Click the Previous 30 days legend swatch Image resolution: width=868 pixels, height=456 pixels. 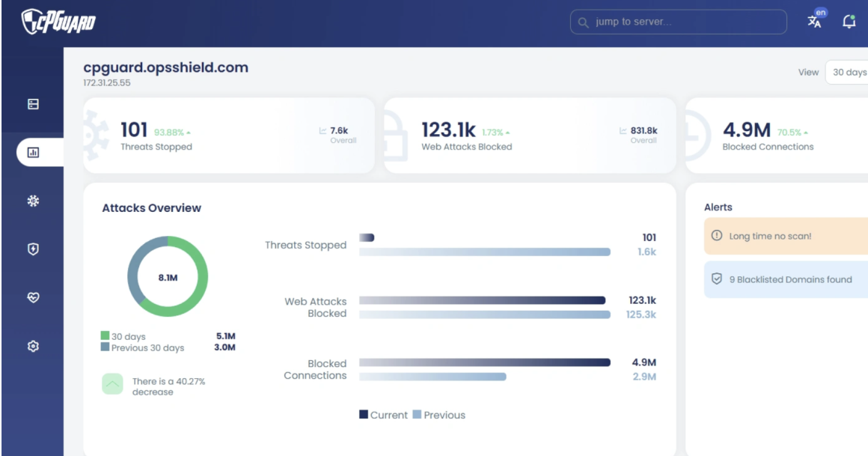click(x=105, y=347)
